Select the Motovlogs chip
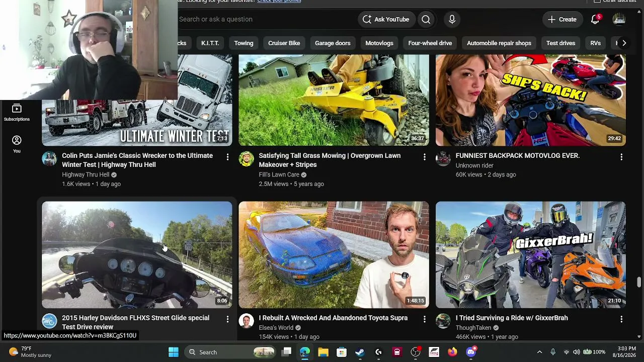Image resolution: width=644 pixels, height=362 pixels. tap(379, 43)
